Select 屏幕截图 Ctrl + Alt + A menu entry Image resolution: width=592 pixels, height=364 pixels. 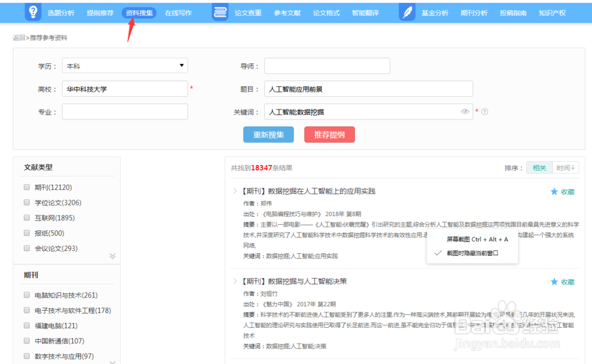tap(477, 239)
